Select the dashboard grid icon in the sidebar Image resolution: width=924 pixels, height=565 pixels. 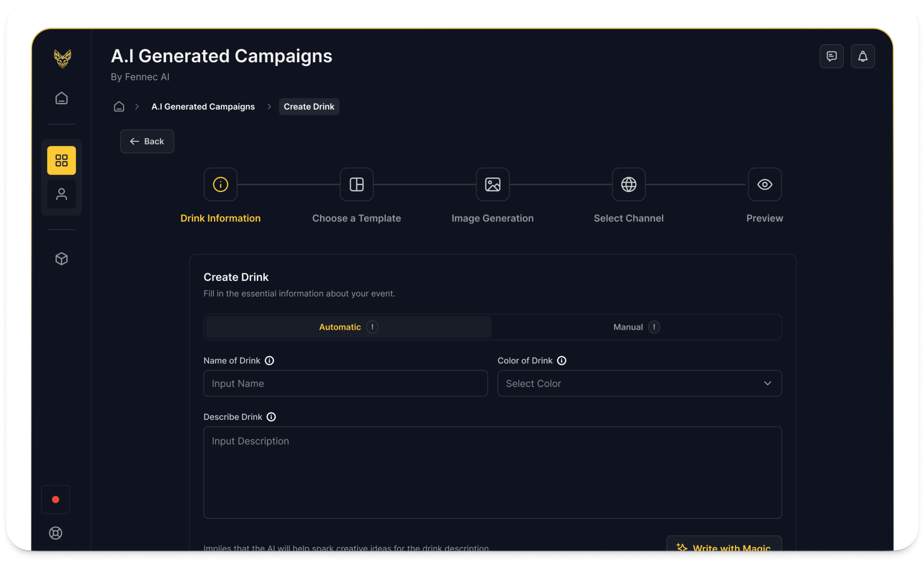(62, 161)
